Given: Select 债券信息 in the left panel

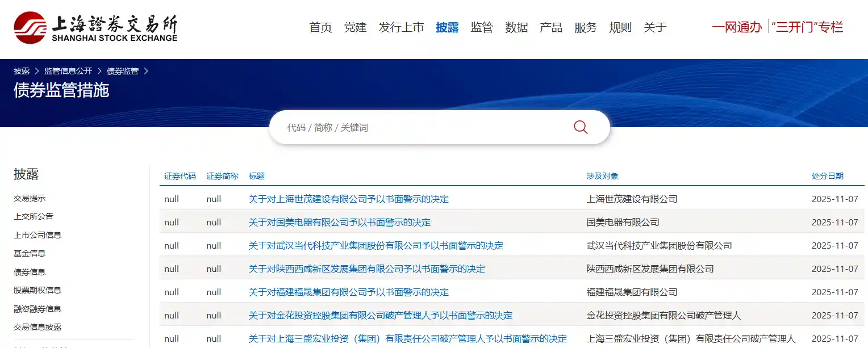Looking at the screenshot, I should pos(30,271).
